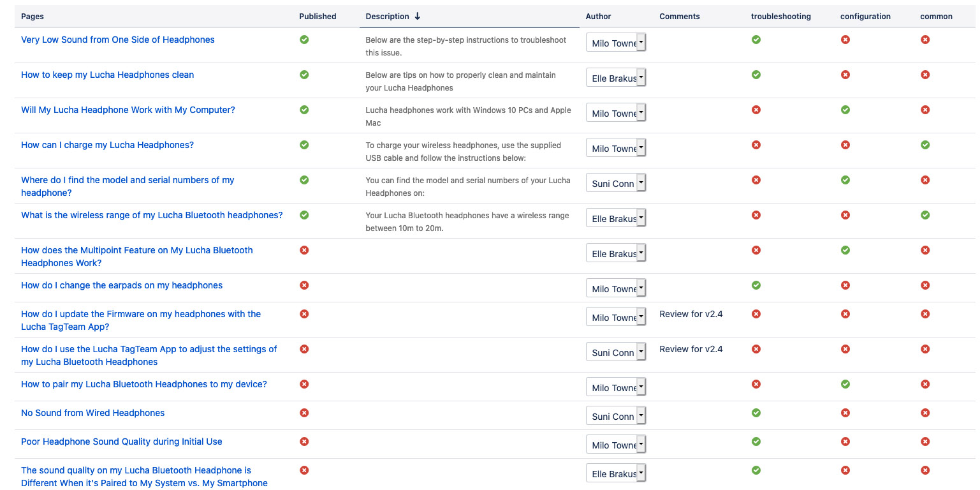Sort by the Published column header

click(318, 17)
